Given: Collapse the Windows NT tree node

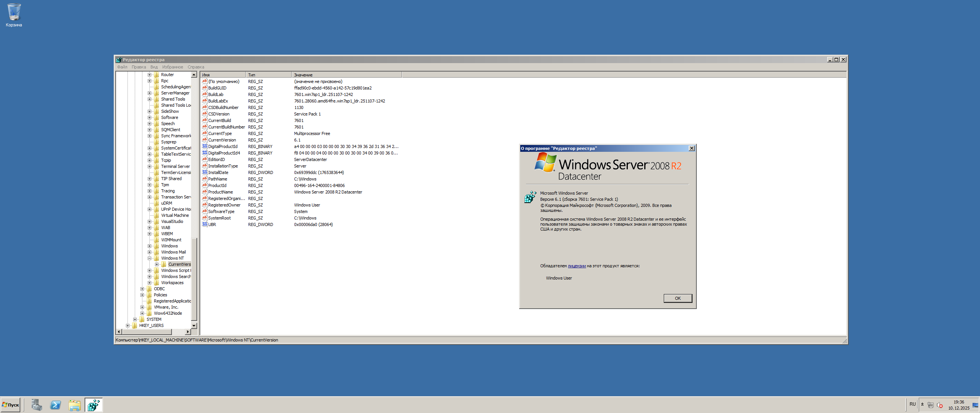Looking at the screenshot, I should coord(150,258).
